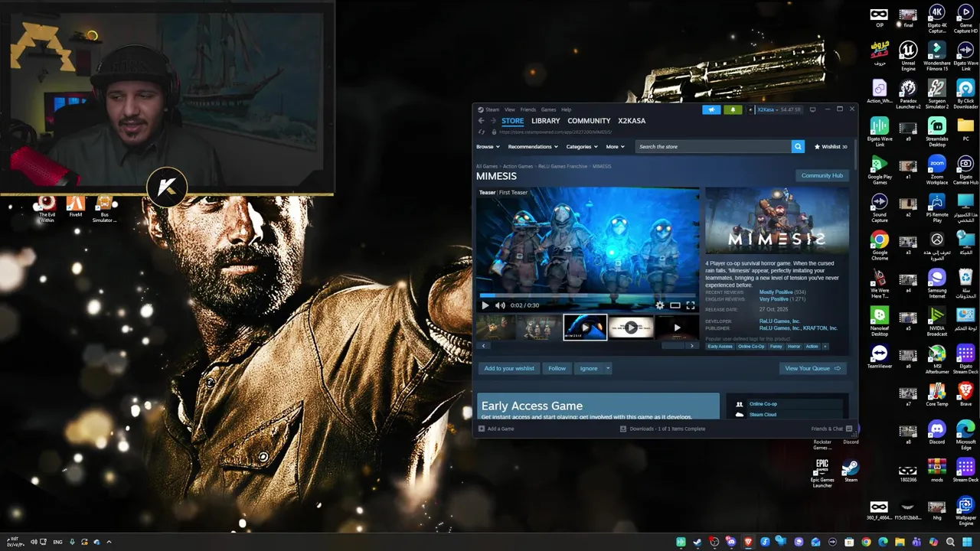Click the media strip scrollbar handle
The image size is (980, 551).
tap(673, 346)
